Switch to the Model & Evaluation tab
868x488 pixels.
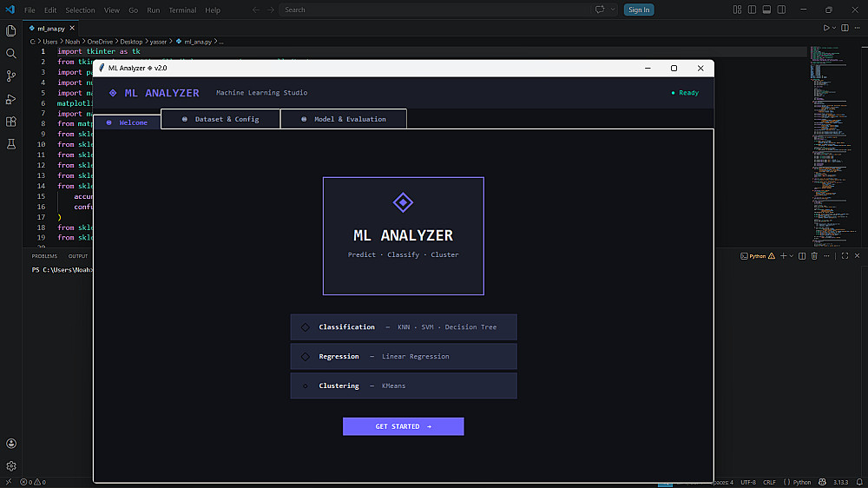[344, 119]
